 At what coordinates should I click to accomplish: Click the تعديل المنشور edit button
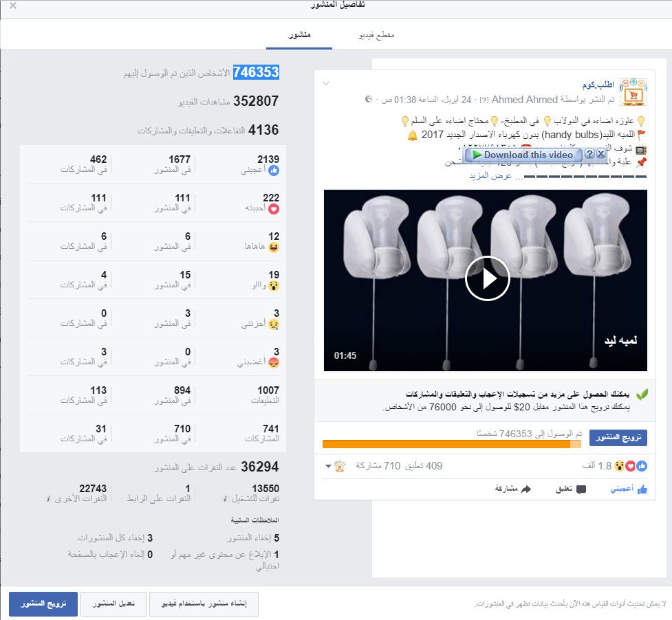[113, 604]
